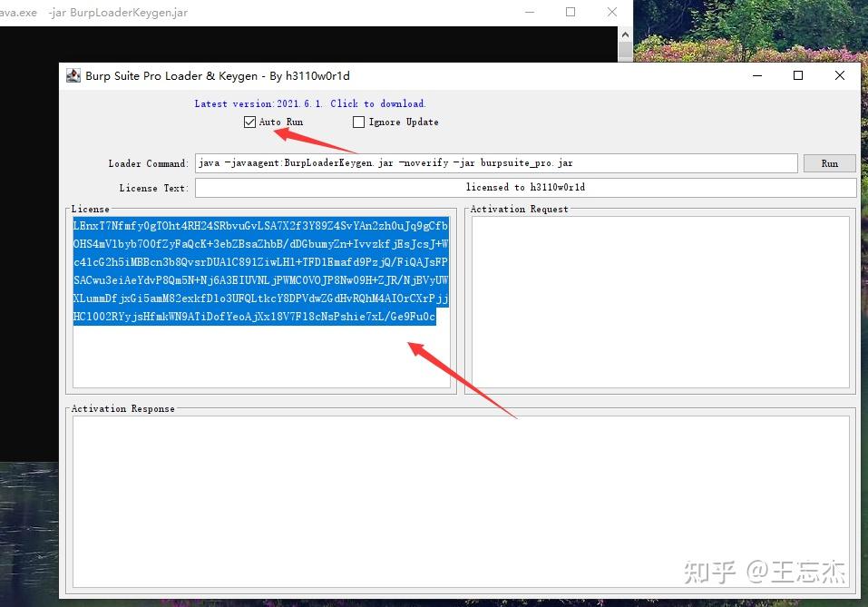This screenshot has width=868, height=607.
Task: Click the Burp Suite keygen window icon
Action: pos(73,76)
